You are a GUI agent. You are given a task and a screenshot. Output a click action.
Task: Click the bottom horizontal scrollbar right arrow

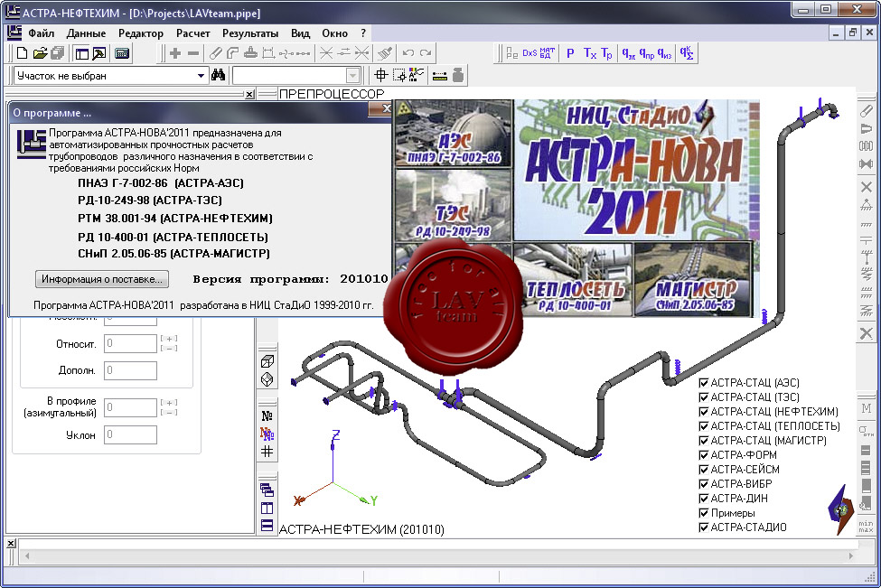tap(850, 556)
